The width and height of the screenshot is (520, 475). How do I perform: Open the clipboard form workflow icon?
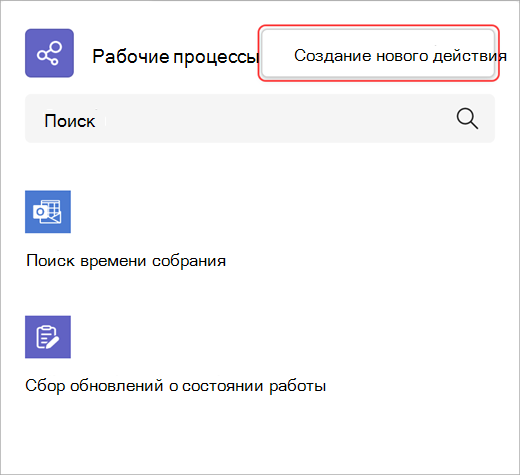tap(48, 337)
